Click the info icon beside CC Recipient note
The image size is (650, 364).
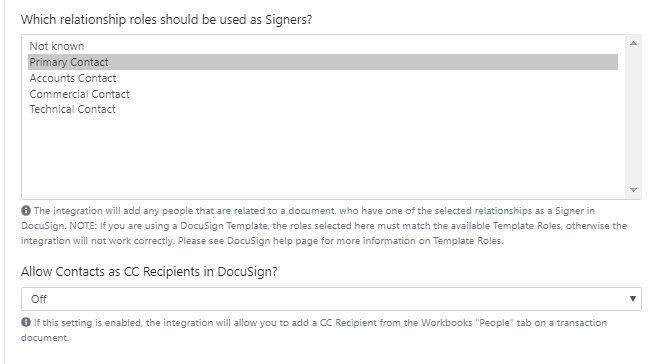pyautogui.click(x=26, y=322)
